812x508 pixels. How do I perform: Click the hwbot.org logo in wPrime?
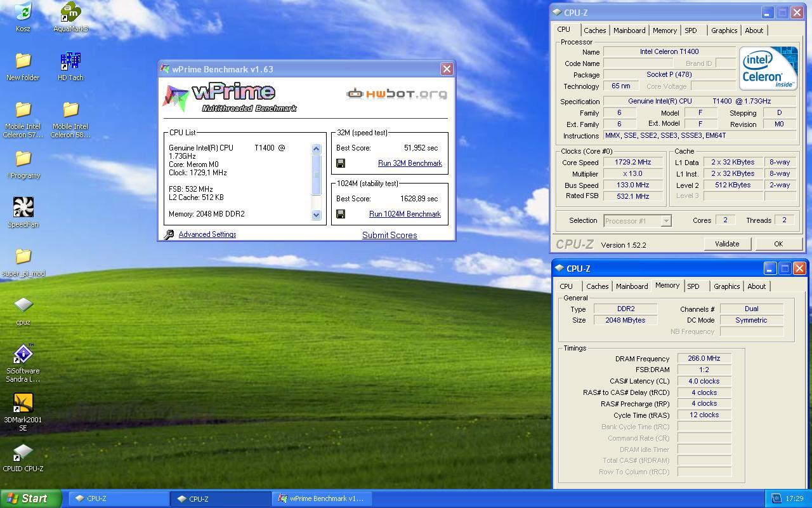pos(396,94)
